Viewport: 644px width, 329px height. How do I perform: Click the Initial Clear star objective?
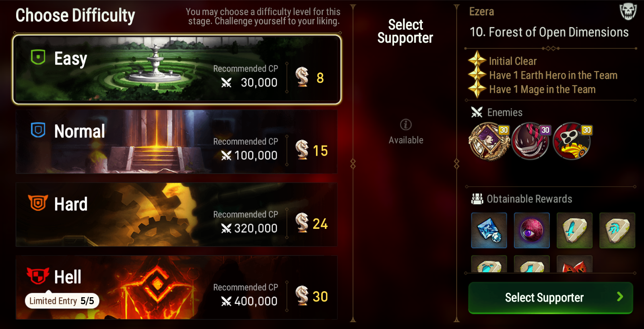click(503, 61)
